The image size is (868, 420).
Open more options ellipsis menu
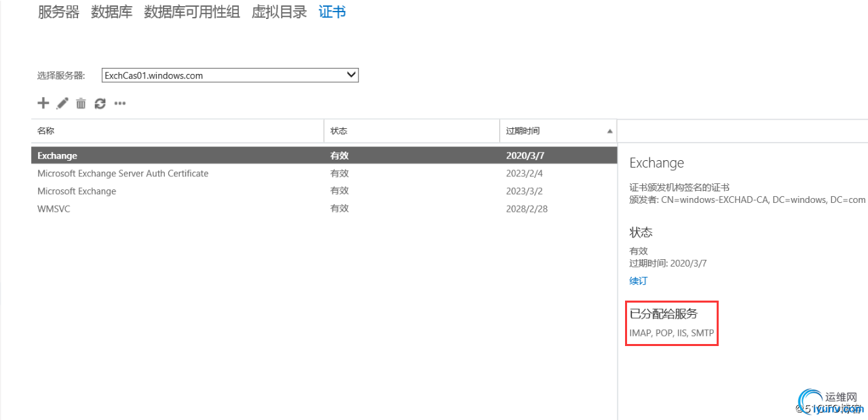(120, 104)
